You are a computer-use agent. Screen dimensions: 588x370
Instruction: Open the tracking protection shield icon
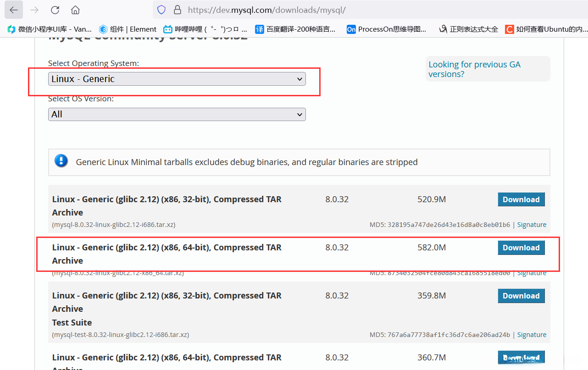[x=161, y=10]
